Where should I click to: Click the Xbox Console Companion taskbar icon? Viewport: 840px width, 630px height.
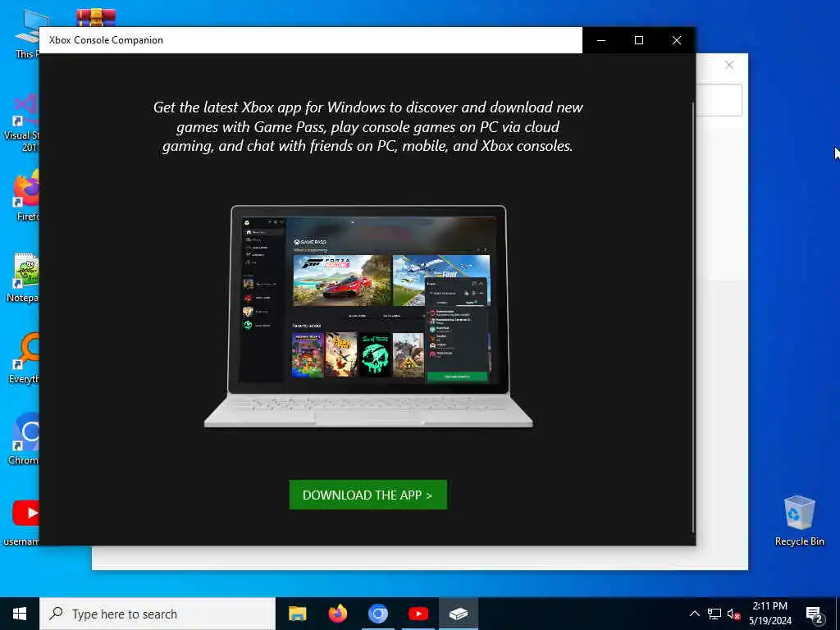(459, 614)
